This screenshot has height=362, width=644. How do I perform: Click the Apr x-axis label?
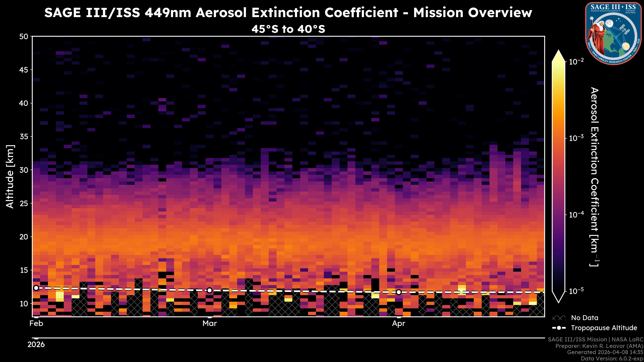click(398, 323)
